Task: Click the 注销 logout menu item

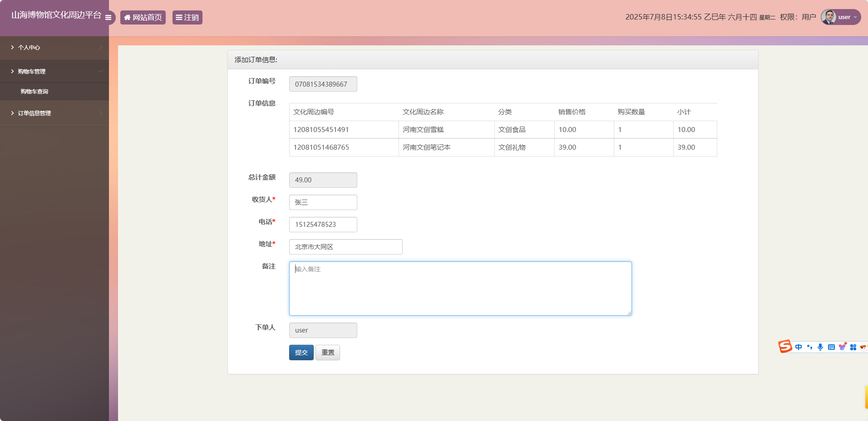Action: [187, 17]
